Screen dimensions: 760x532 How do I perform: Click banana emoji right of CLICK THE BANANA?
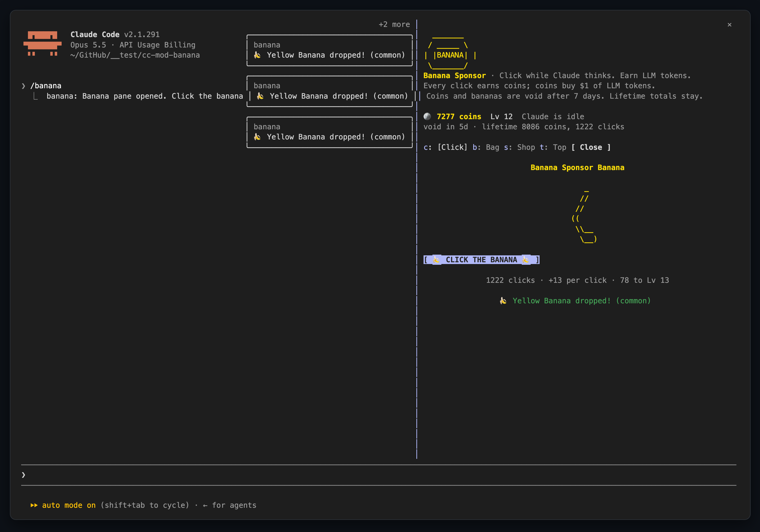point(526,260)
